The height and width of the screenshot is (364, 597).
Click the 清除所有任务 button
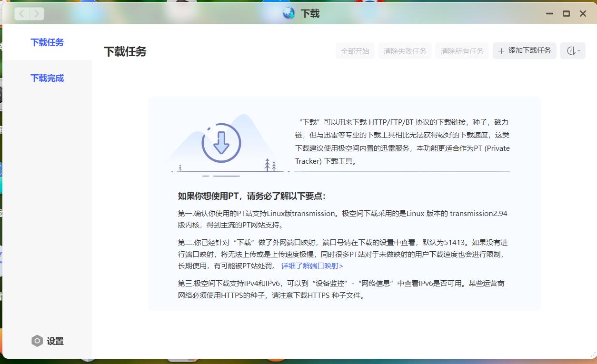(462, 51)
